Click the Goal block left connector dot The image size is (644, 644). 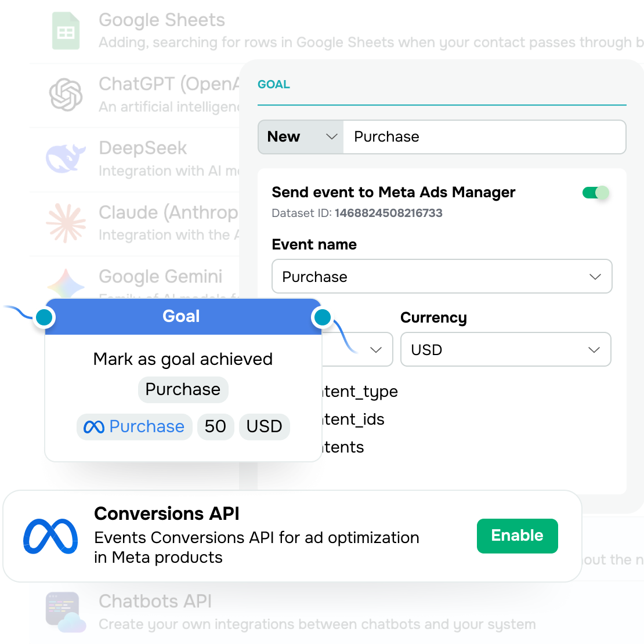click(44, 317)
